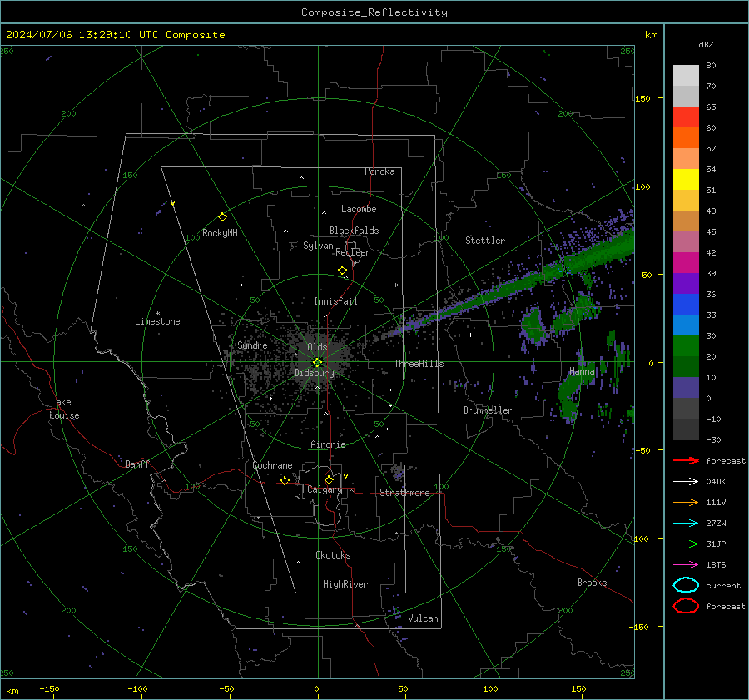Click the 'Innisfail' map label

pos(335,301)
